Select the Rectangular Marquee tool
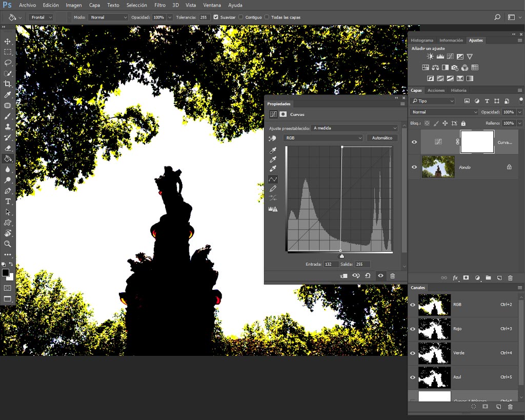 [x=7, y=52]
